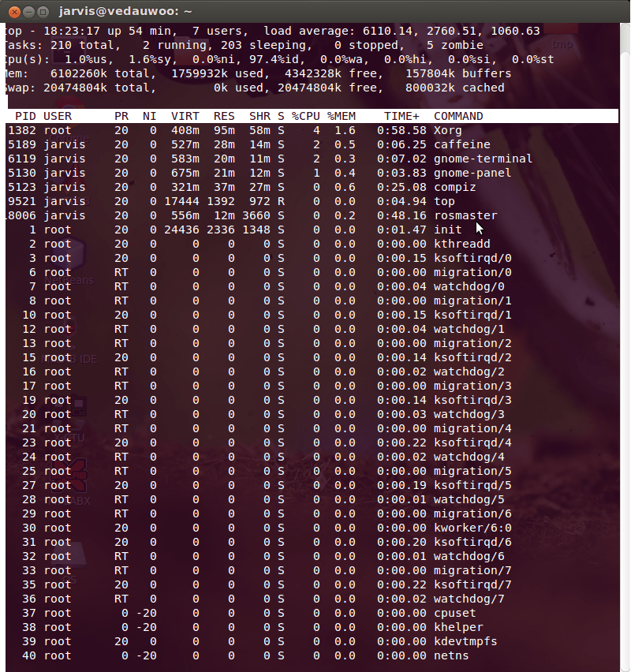Click the jarvis@vedauwoo title bar text
This screenshot has width=631, height=672.
(x=126, y=12)
